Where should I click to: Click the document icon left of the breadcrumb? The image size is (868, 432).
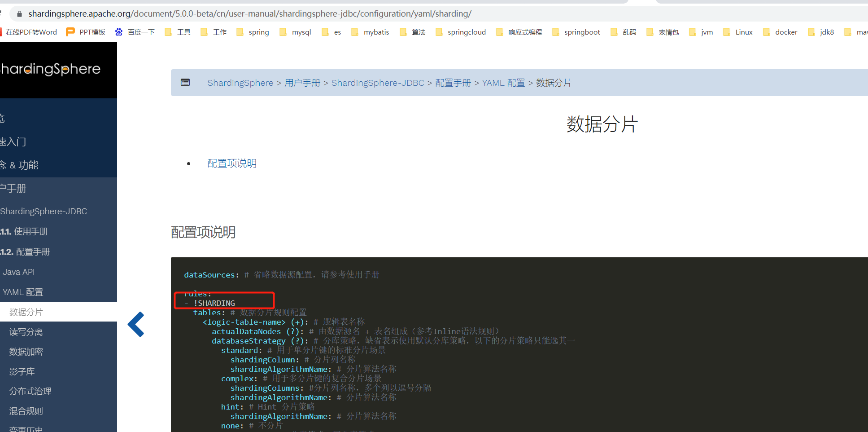pos(185,83)
